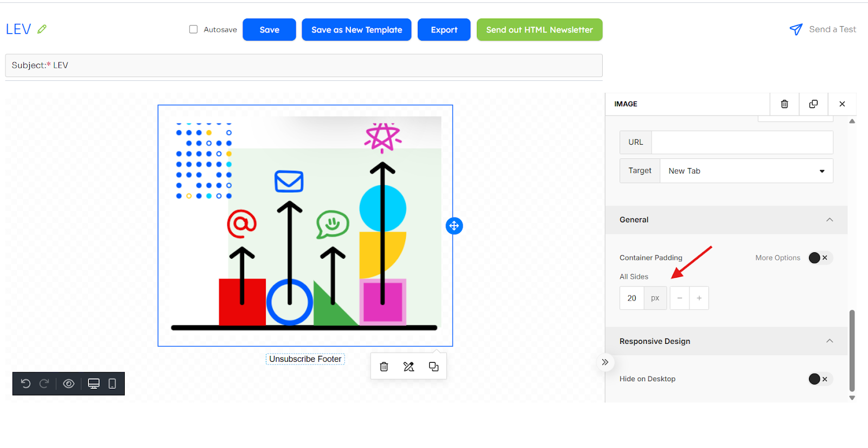868x448 pixels.
Task: Collapse side panel with double chevron
Action: pyautogui.click(x=605, y=362)
